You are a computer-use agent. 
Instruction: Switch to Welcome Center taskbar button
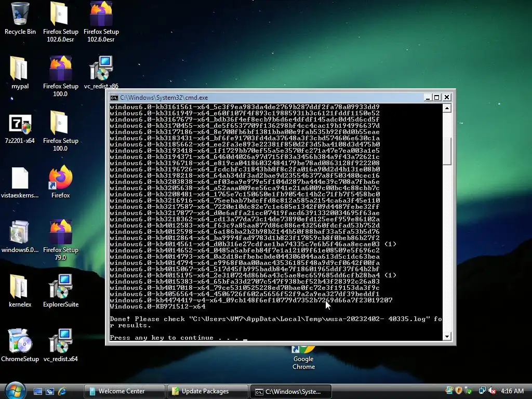coord(124,392)
